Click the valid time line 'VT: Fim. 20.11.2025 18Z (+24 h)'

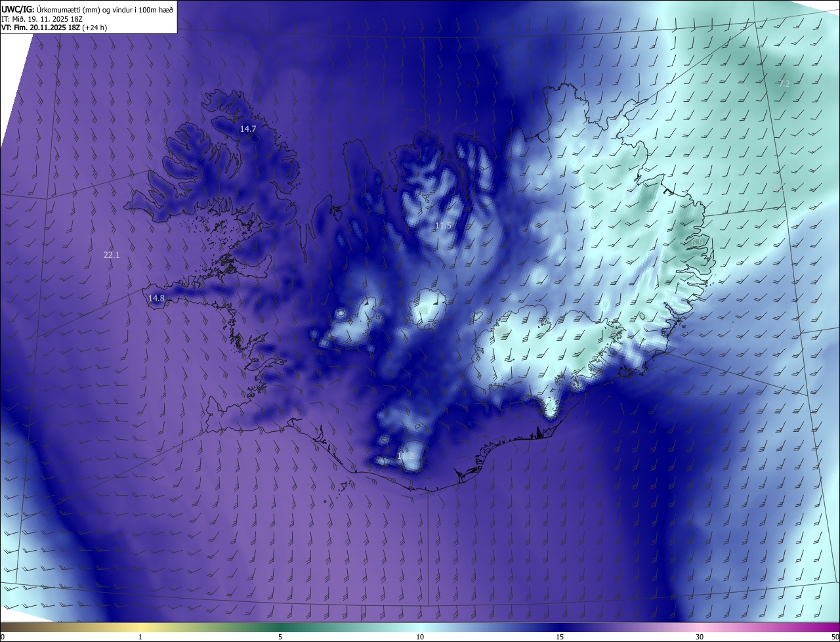(54, 28)
